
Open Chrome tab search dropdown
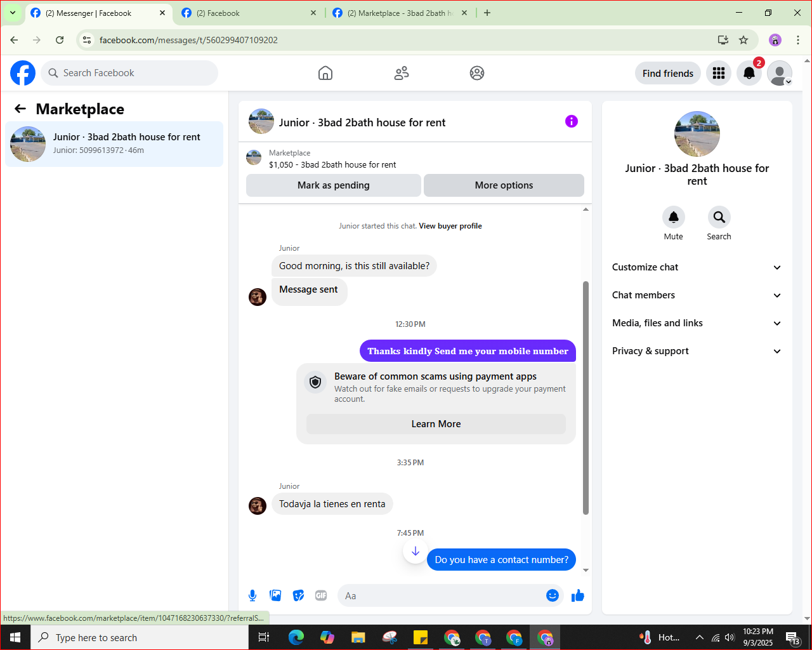point(13,13)
